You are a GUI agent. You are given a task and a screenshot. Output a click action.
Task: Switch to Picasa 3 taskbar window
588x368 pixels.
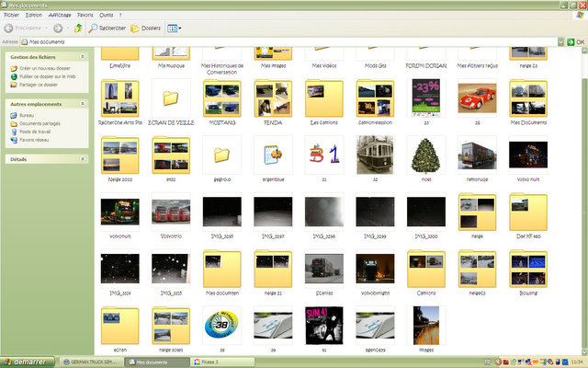coord(222,362)
